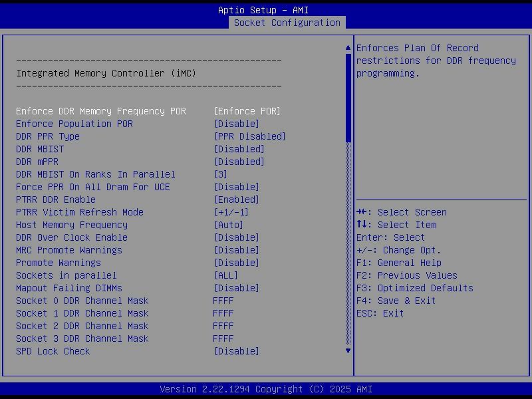
Task: Change the Enforce POR value
Action: click(x=247, y=111)
